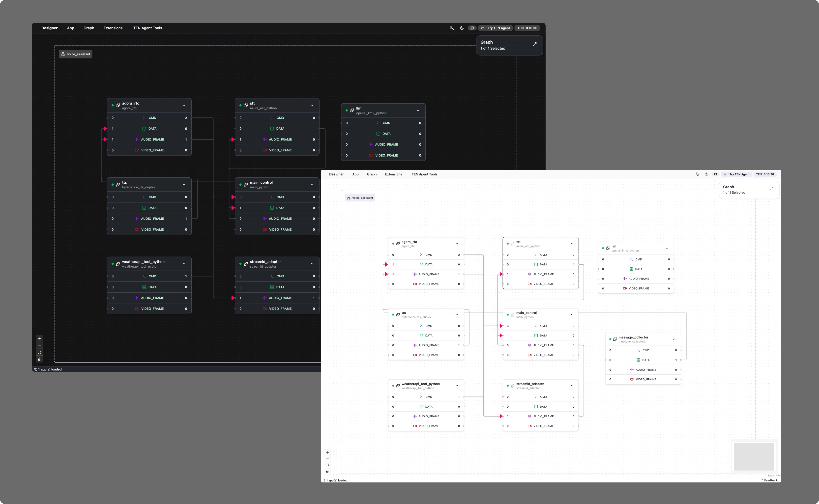The width and height of the screenshot is (819, 504).
Task: Collapse the main_control node in dark window
Action: point(312,185)
